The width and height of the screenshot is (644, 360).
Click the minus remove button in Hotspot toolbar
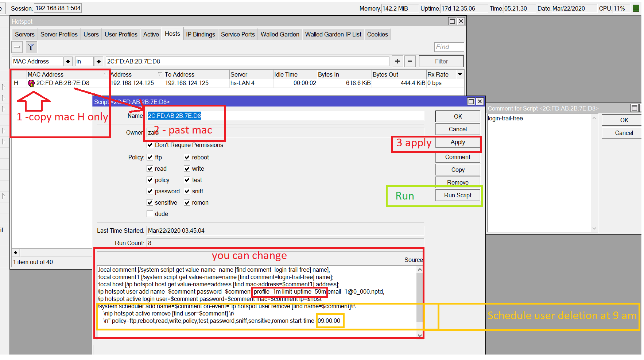click(17, 47)
